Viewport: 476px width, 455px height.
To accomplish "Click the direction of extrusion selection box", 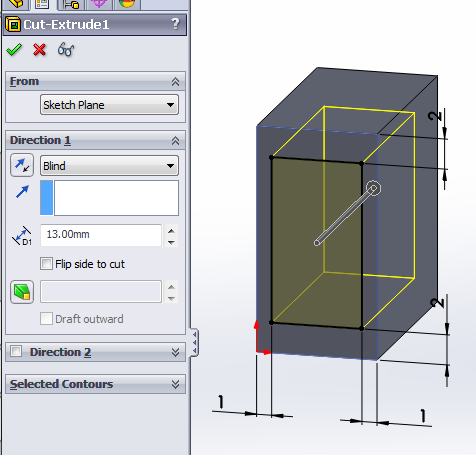I will coord(109,198).
